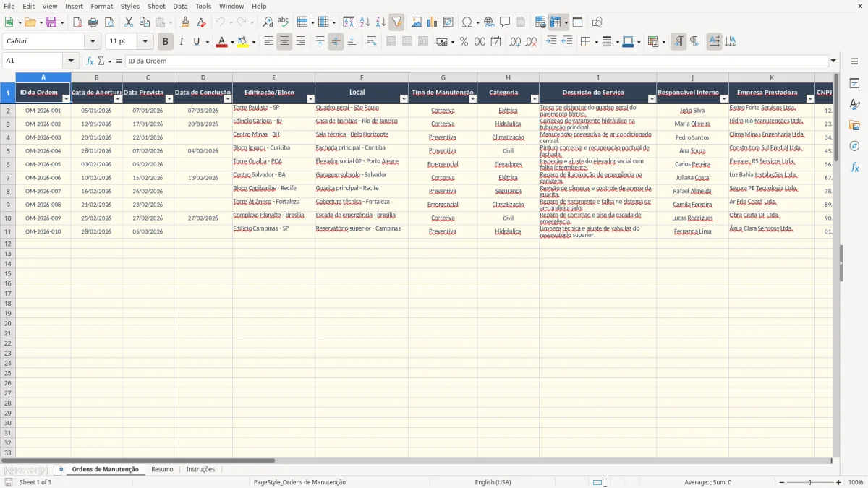Cut selection with scissors icon
The image size is (868, 488).
tap(129, 22)
